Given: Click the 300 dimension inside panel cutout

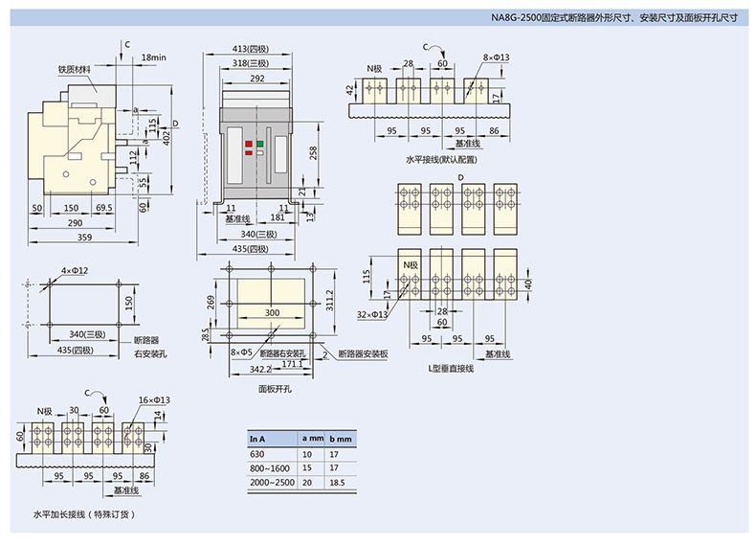Looking at the screenshot, I should [x=273, y=313].
